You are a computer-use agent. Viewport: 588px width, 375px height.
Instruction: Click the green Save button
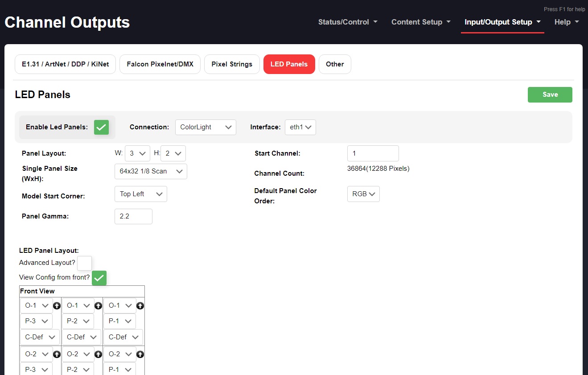click(x=550, y=95)
